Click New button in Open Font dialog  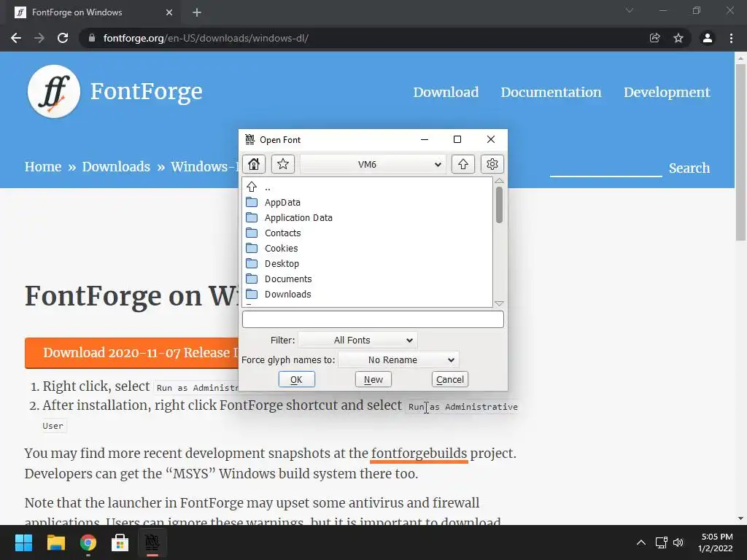pyautogui.click(x=373, y=379)
